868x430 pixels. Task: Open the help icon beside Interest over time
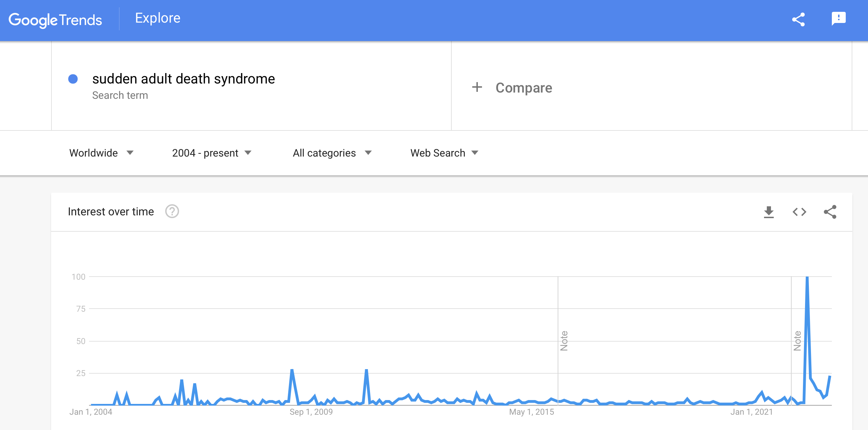172,211
